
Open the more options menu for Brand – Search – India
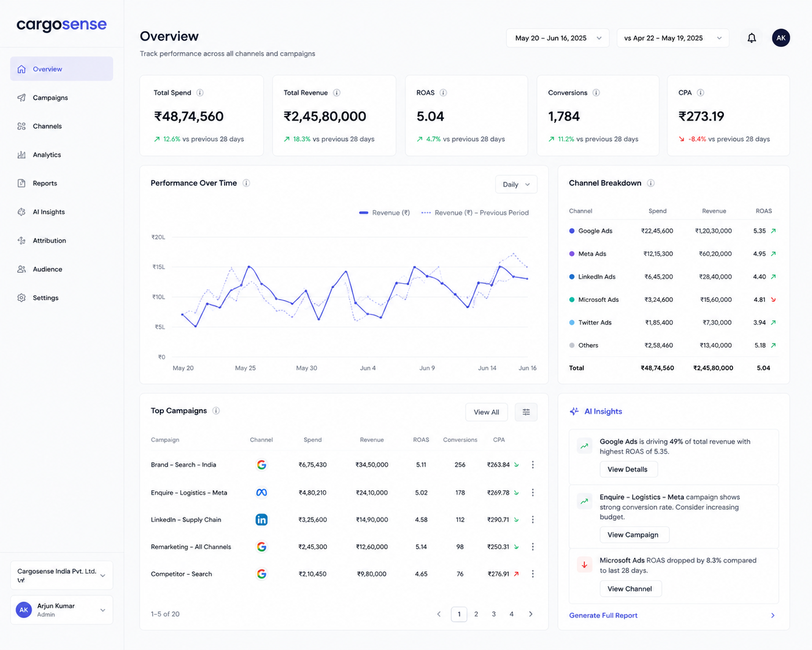pyautogui.click(x=533, y=465)
